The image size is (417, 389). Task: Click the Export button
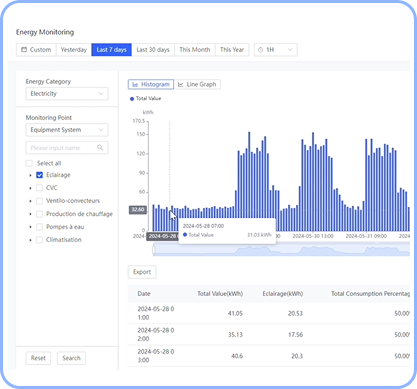click(142, 272)
